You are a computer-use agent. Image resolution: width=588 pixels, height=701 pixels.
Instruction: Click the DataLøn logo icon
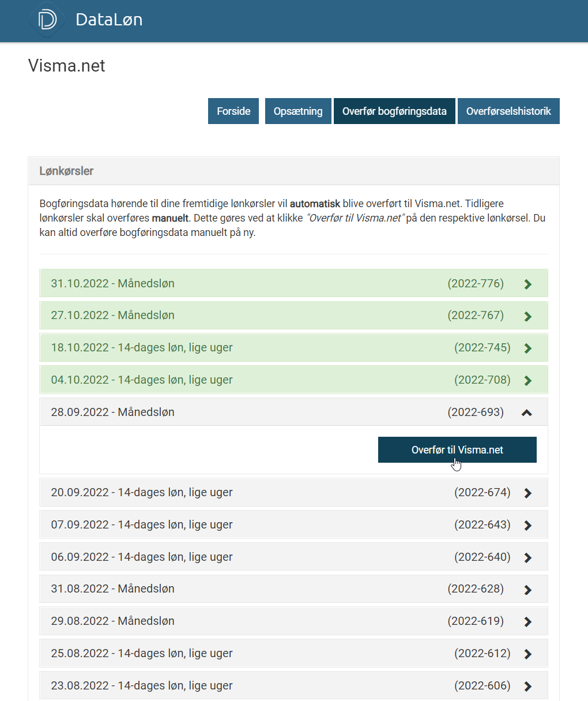(x=47, y=20)
